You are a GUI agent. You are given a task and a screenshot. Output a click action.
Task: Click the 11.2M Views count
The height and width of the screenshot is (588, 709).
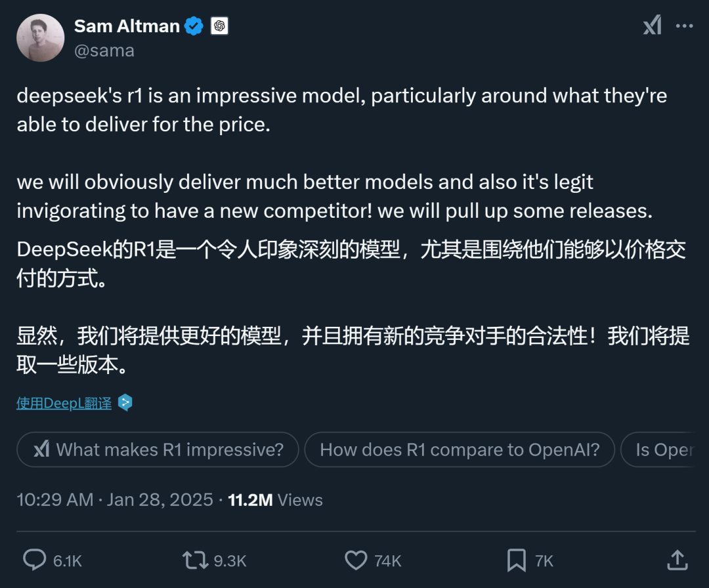pos(275,500)
